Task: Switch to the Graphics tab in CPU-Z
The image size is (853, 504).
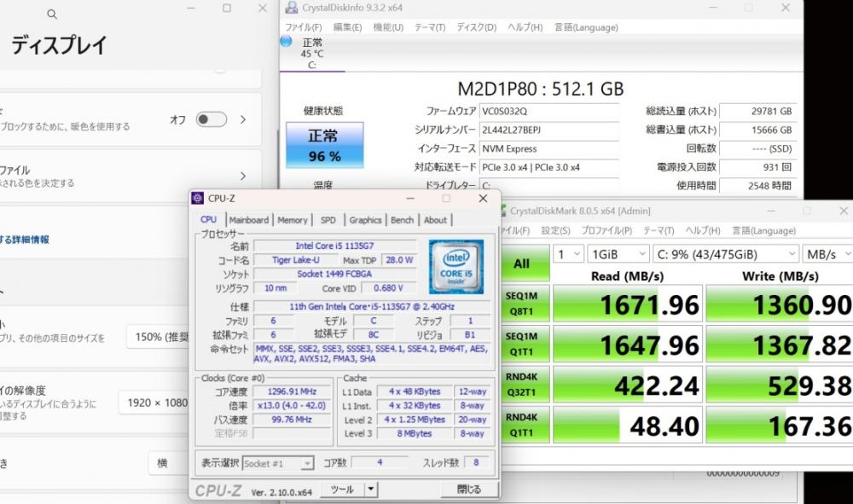Action: [365, 220]
